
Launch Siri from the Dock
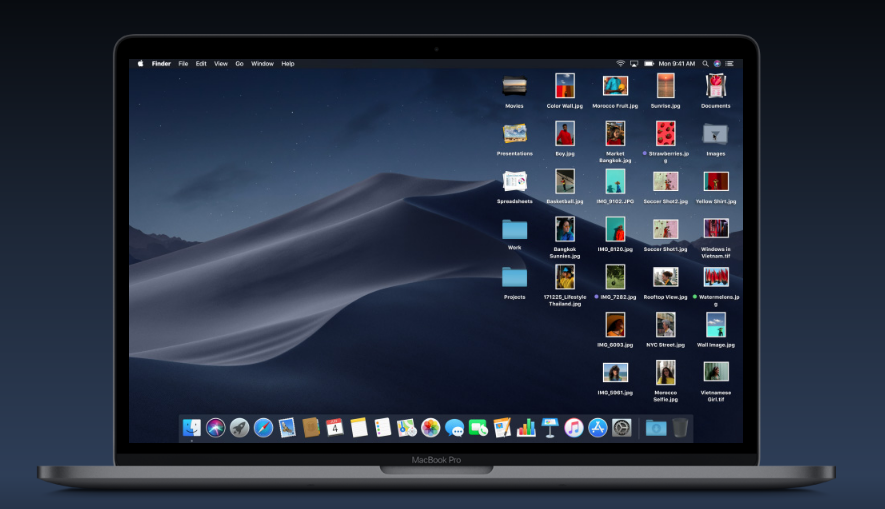coord(216,428)
